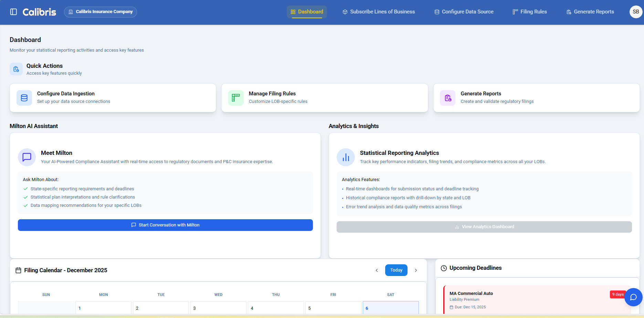
Task: Click the Configure Data Ingestion database icon
Action: 24,98
